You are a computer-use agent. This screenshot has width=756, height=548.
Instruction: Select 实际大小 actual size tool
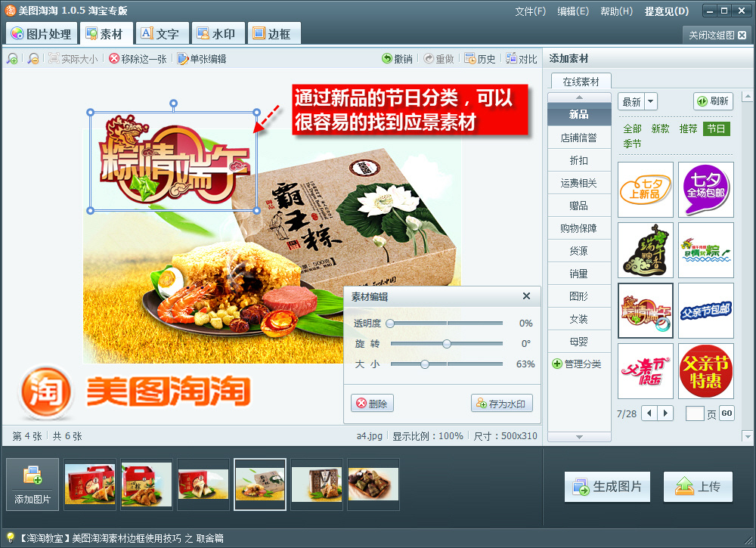pos(73,59)
